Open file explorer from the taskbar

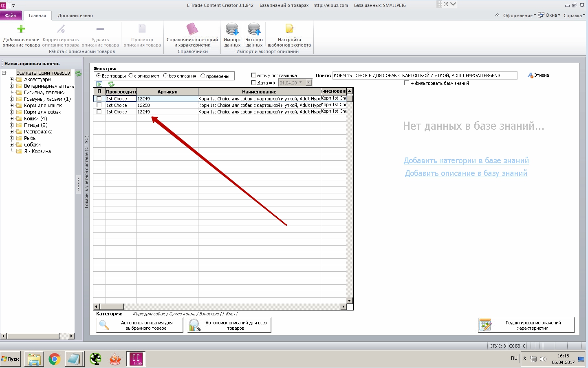35,359
